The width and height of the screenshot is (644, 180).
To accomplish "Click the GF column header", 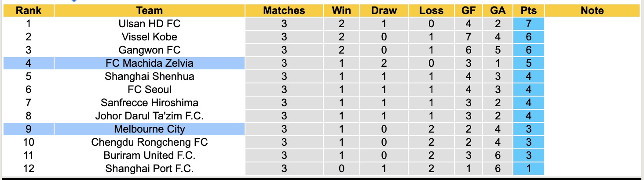I will tap(469, 11).
